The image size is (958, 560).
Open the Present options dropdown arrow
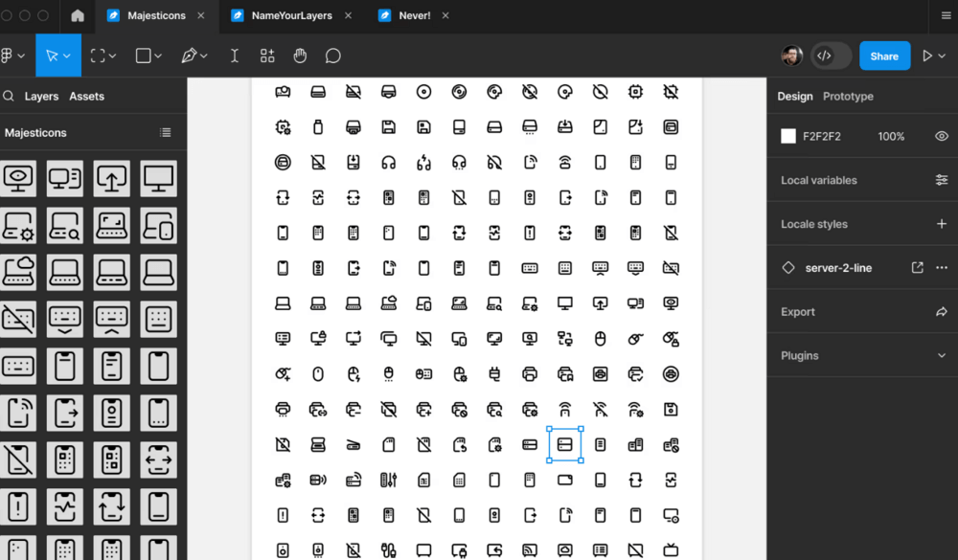click(943, 56)
